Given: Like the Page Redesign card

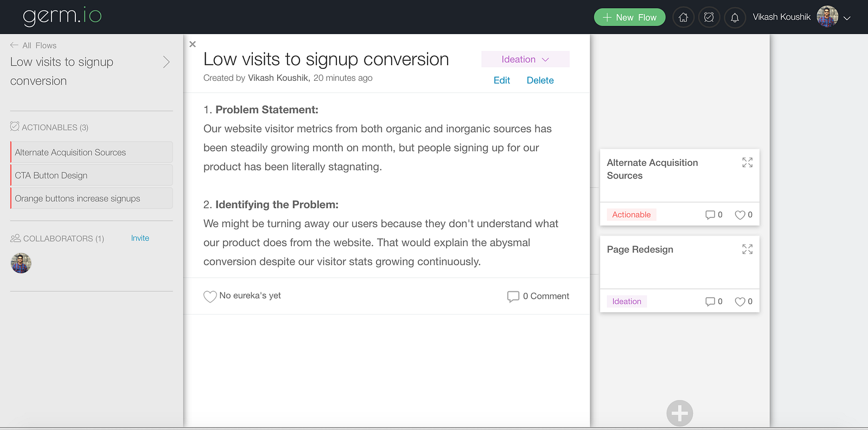Looking at the screenshot, I should point(743,301).
